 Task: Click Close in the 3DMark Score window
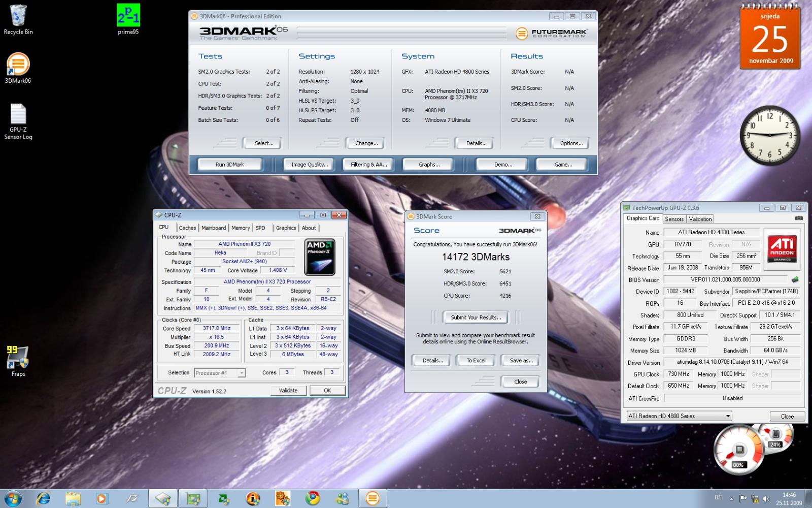point(520,382)
